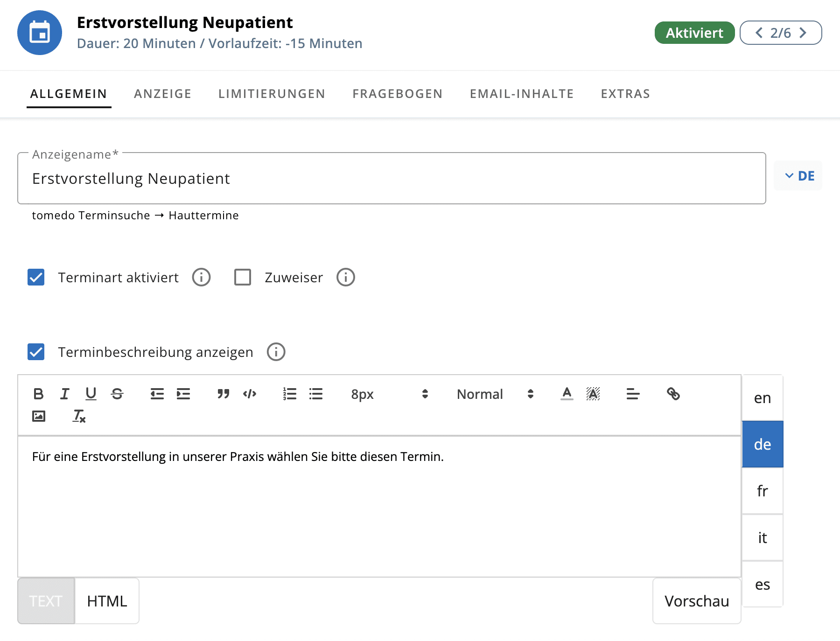Click the Vorschau preview button
The width and height of the screenshot is (840, 641).
point(696,601)
